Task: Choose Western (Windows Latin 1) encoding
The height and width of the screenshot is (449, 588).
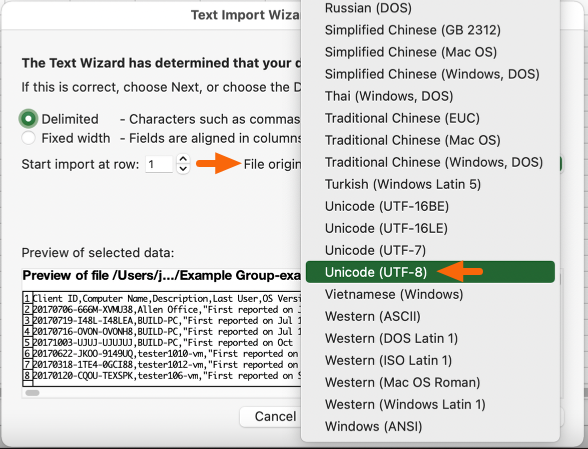Action: [x=430, y=404]
